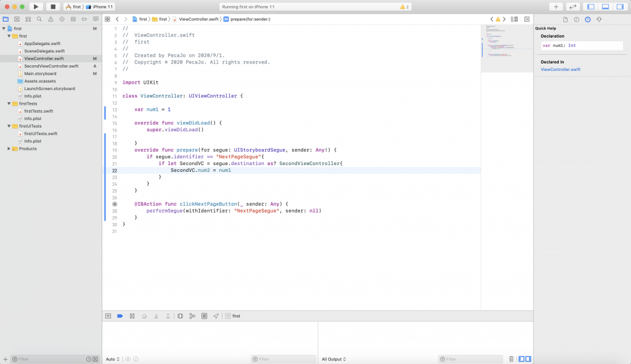Go back with the editor back arrow
Screen dimensions: 631x364
tap(117, 19)
